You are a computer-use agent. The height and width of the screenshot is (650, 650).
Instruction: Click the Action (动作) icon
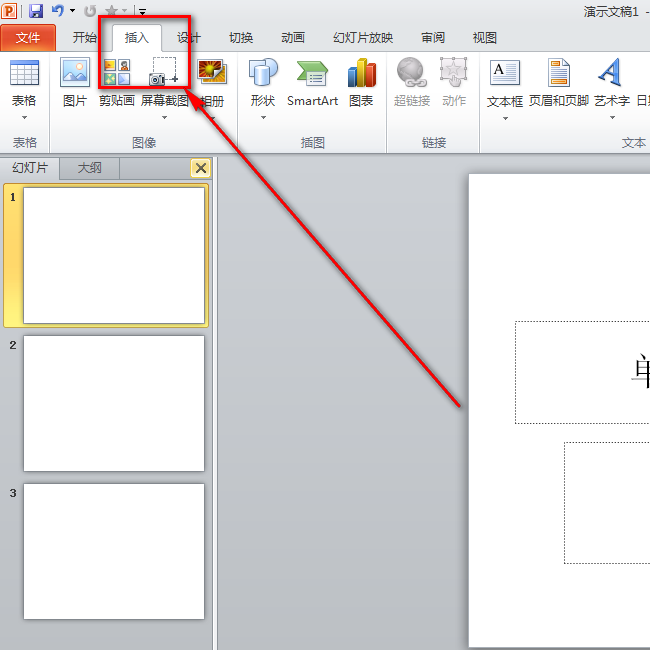[x=454, y=73]
